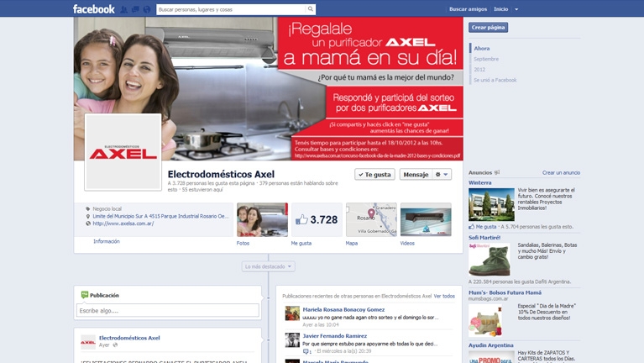The image size is (644, 363).
Task: Open the gear settings dropdown beside Mensaje
Action: coord(442,175)
